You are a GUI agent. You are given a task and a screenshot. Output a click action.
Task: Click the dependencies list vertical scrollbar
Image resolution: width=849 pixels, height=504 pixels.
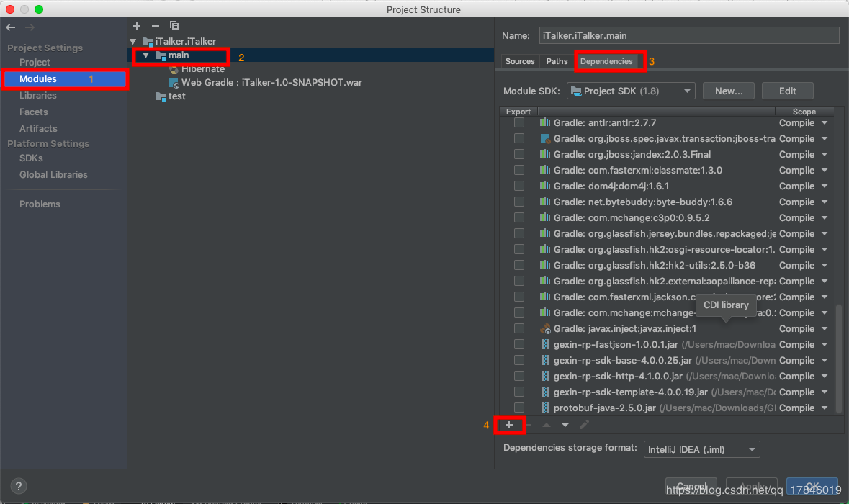point(839,359)
